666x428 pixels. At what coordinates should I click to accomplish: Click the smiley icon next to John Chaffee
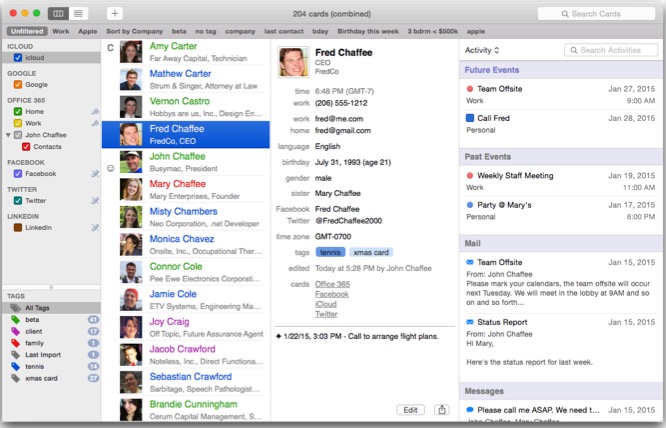tap(110, 168)
